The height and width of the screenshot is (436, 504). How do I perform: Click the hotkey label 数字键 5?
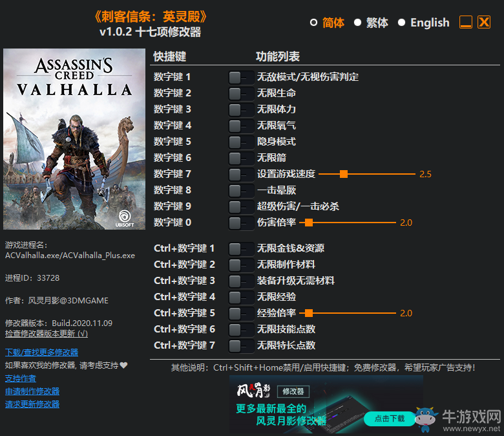172,142
